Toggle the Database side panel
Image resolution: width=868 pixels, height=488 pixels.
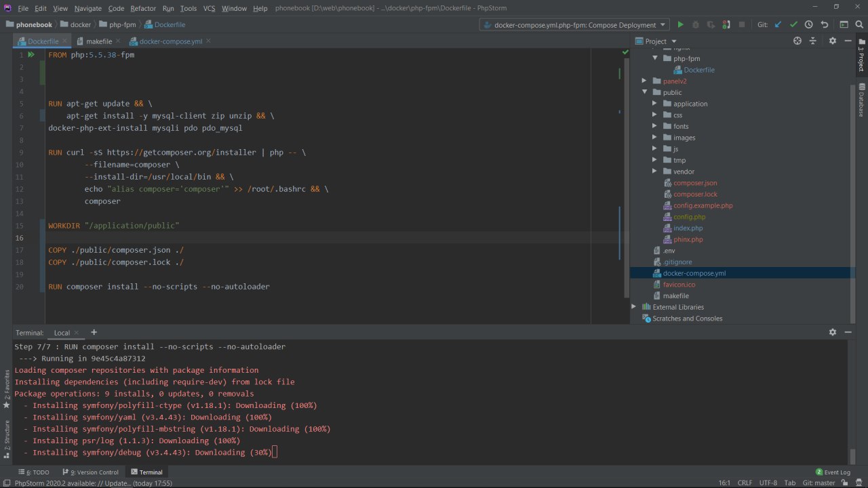862,100
